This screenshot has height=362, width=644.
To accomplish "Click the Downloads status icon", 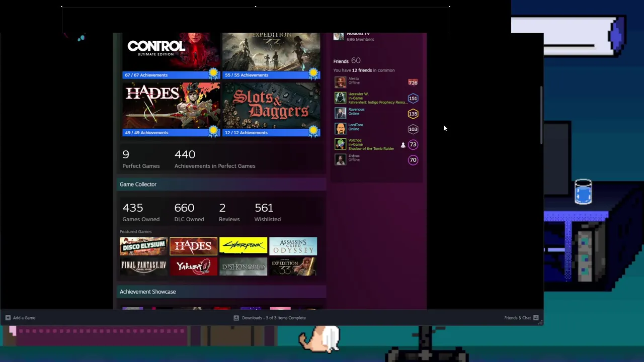I will pyautogui.click(x=236, y=318).
